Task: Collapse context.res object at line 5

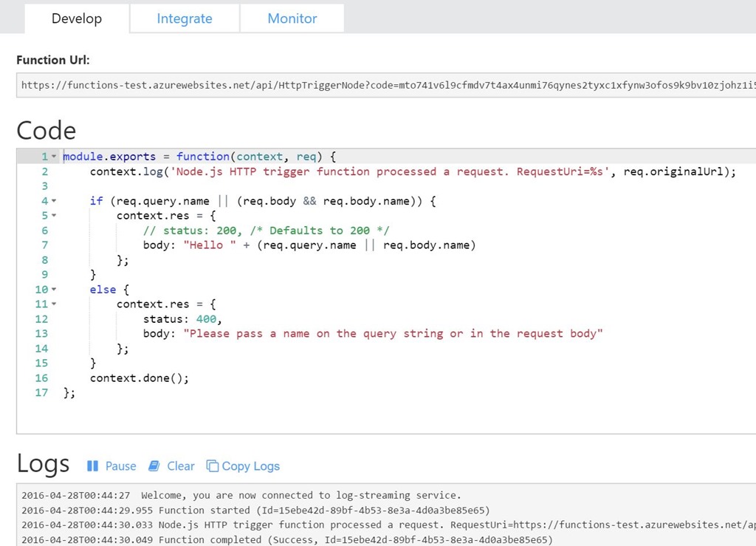Action: pyautogui.click(x=54, y=216)
